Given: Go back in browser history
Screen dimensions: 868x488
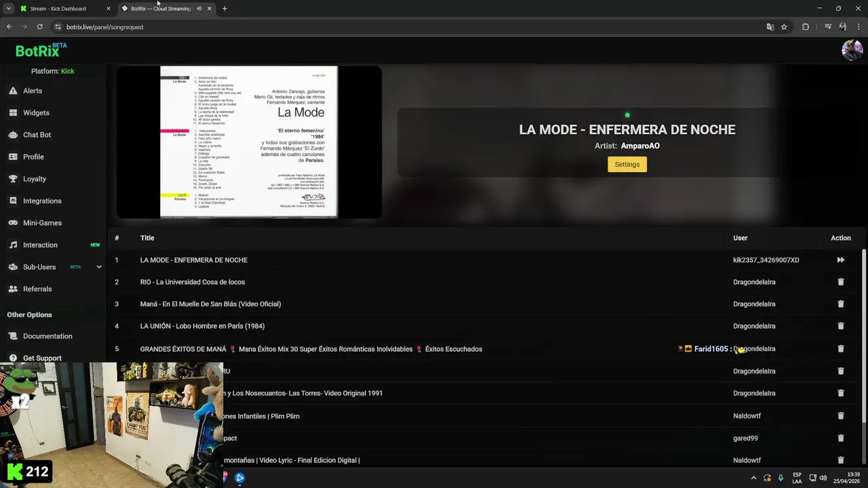Looking at the screenshot, I should (x=9, y=27).
